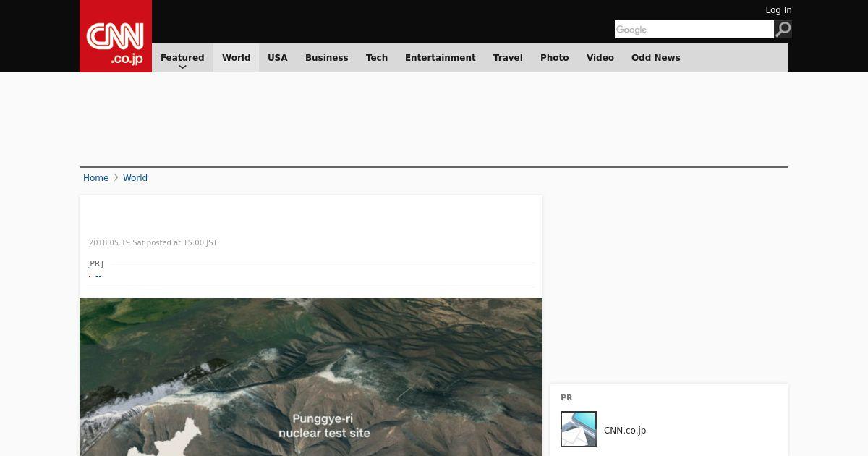Click the CNN.co.jp logo
The image size is (868, 456).
coord(116,36)
